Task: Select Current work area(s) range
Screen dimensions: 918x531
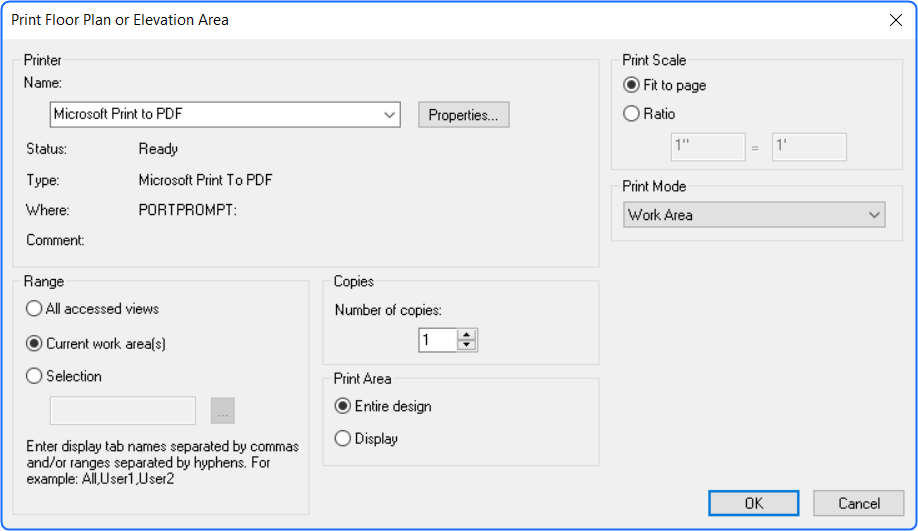Action: [35, 344]
